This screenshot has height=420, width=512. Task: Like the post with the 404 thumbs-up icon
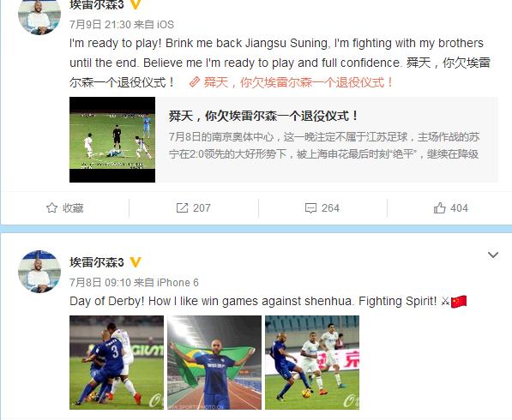(439, 208)
